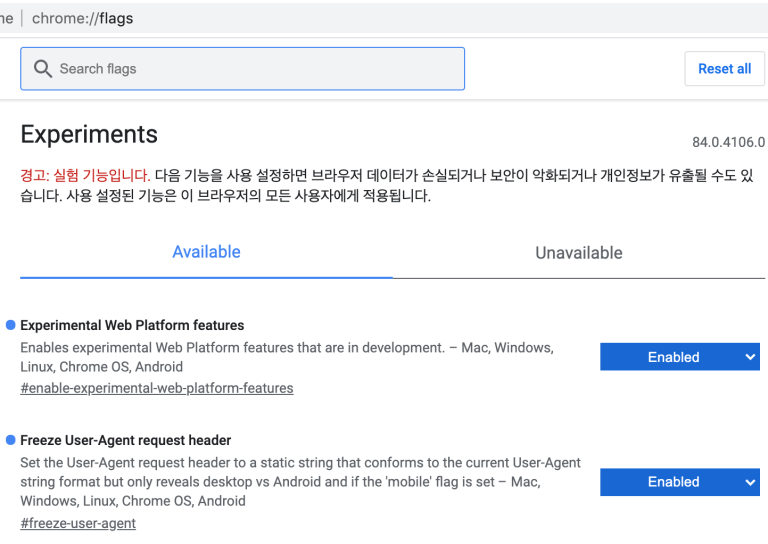Follow the #freeze-user-agent anchor link
Viewport: 768px width, 544px height.
click(x=78, y=523)
